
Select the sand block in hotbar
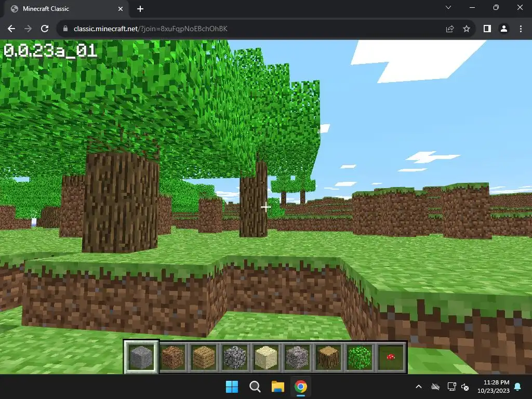click(x=266, y=357)
